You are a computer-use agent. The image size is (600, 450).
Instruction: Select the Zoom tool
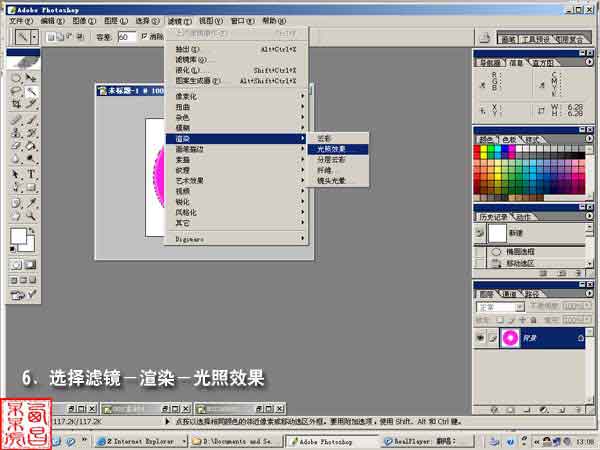(31, 216)
